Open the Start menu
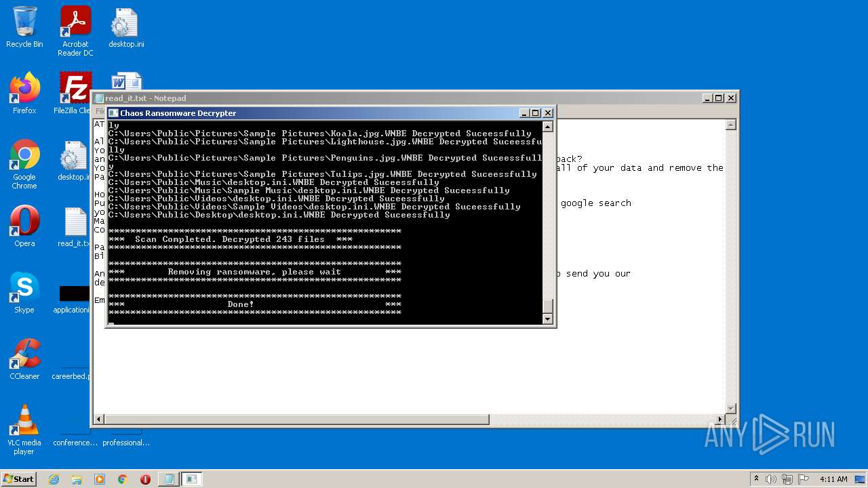868x488 pixels. (x=19, y=479)
